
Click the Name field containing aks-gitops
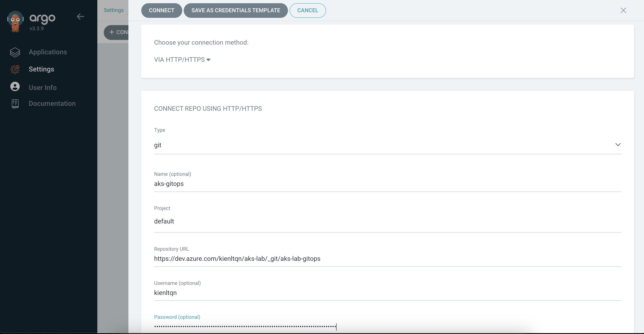(x=388, y=184)
